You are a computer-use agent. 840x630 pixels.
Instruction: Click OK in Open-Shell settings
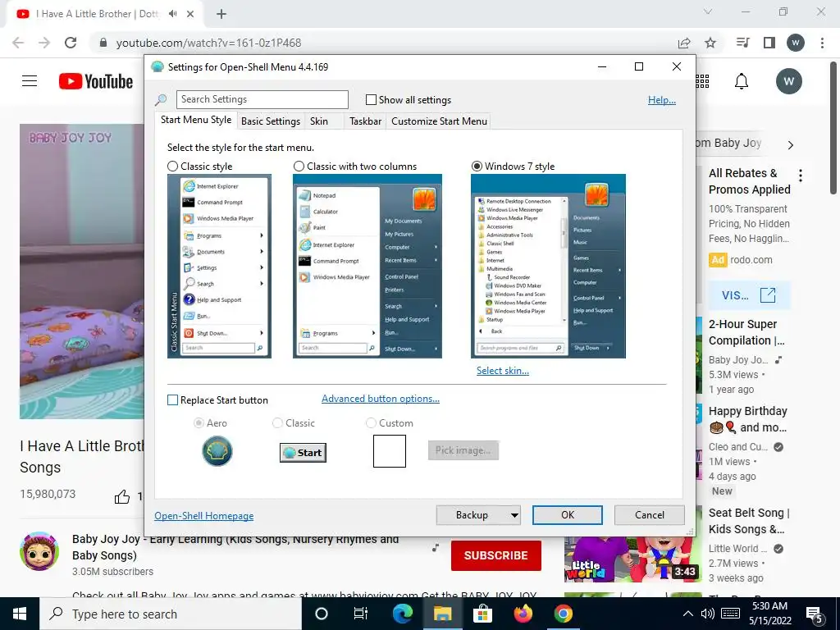tap(568, 515)
